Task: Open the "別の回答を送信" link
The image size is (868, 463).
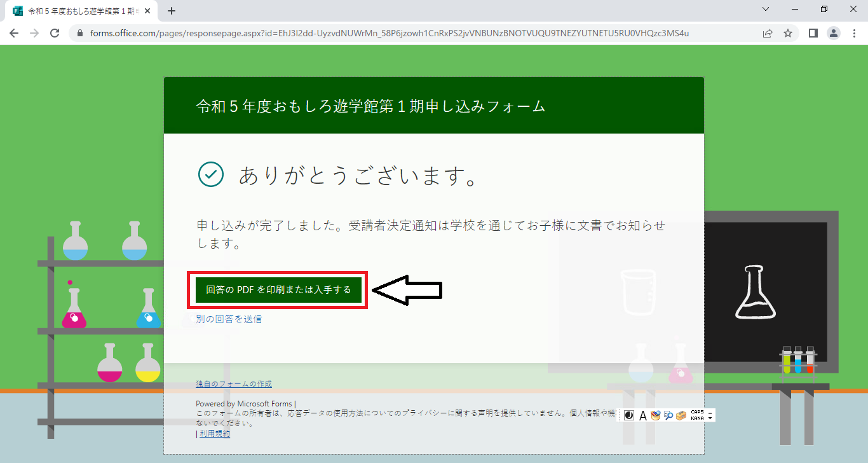Action: pos(229,319)
